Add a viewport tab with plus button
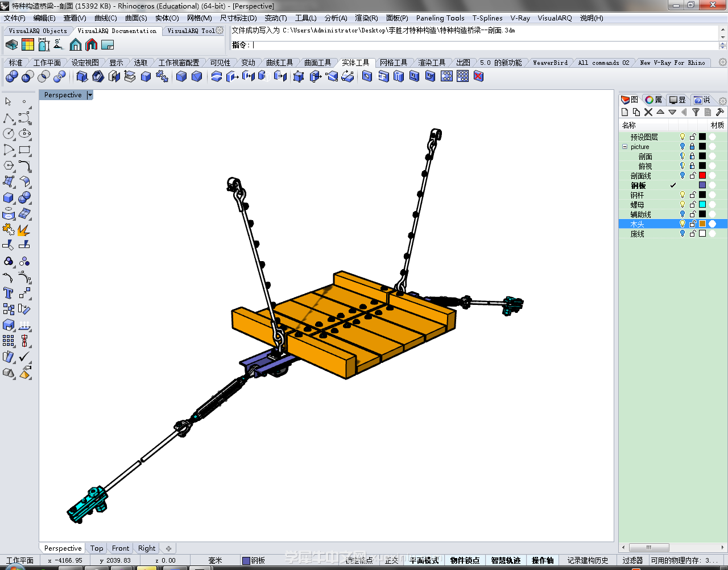This screenshot has width=728, height=570. (168, 548)
